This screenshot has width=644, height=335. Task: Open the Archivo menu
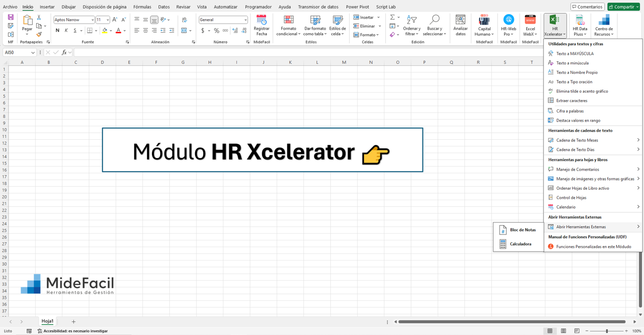pyautogui.click(x=10, y=7)
